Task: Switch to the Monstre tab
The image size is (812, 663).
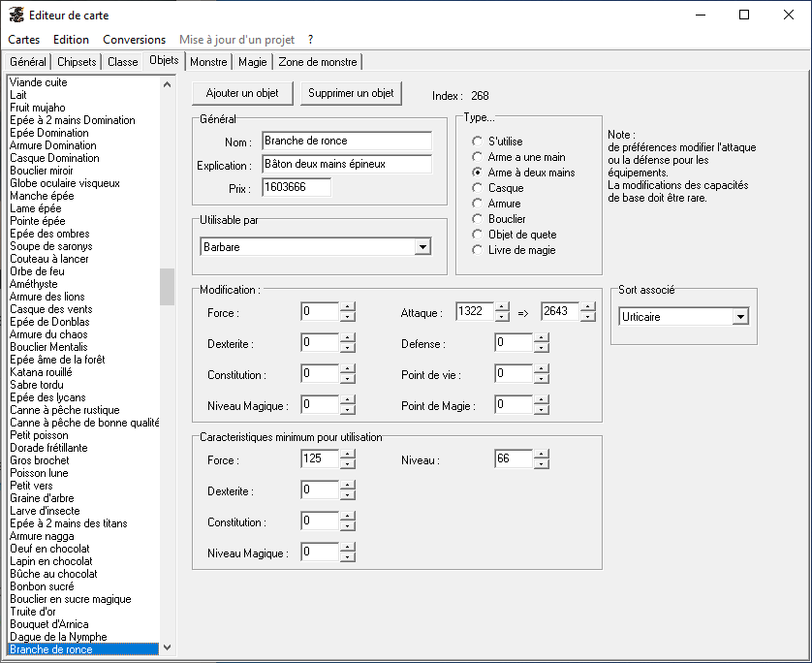Action: (x=208, y=62)
